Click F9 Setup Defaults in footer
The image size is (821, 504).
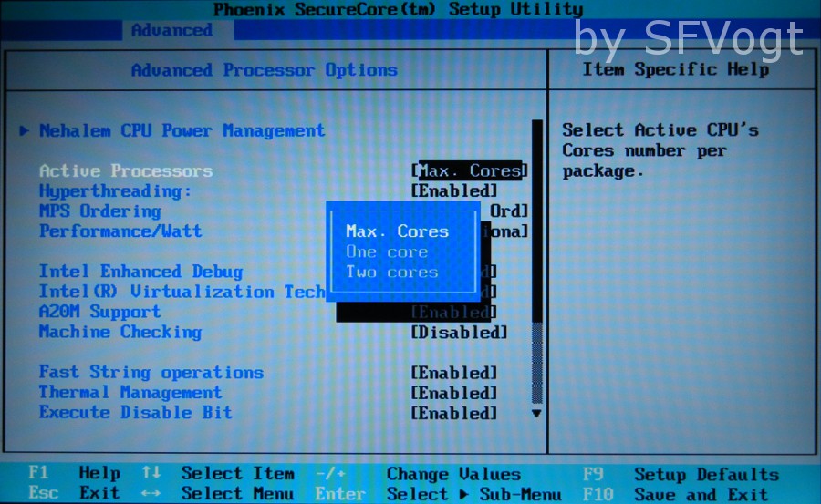(681, 474)
